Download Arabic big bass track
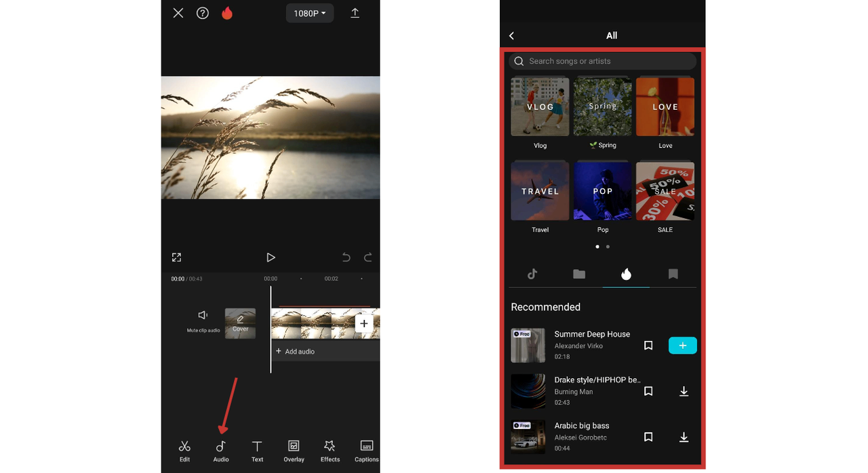Screen dimensions: 868x473 pos(684,437)
